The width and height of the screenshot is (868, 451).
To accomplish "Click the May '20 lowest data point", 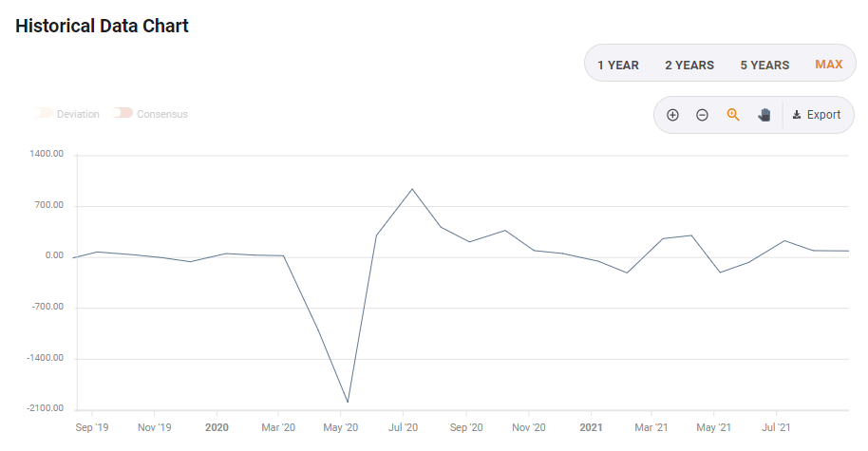I will (348, 402).
